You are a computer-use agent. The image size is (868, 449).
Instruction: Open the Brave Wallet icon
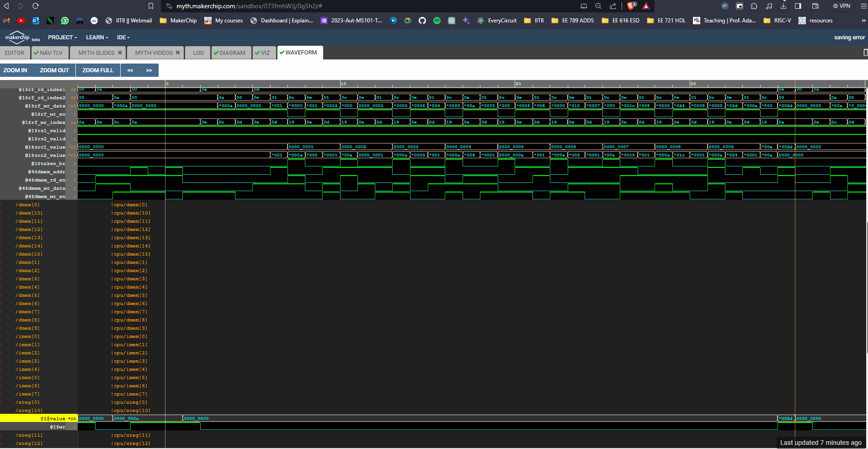(815, 6)
